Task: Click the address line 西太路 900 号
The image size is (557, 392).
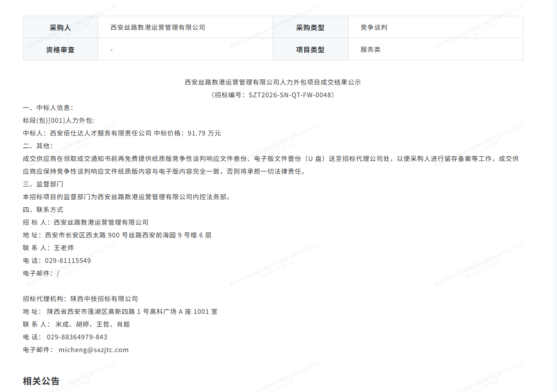Action: tap(117, 235)
